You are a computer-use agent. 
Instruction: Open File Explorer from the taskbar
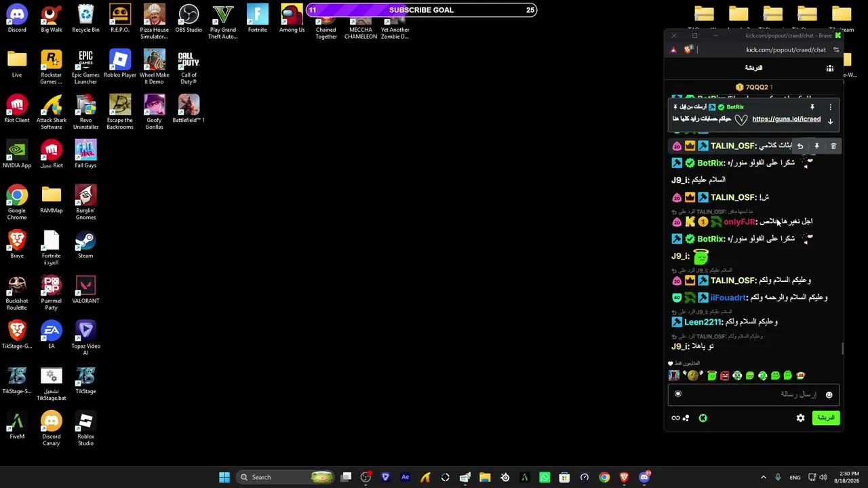pyautogui.click(x=485, y=477)
